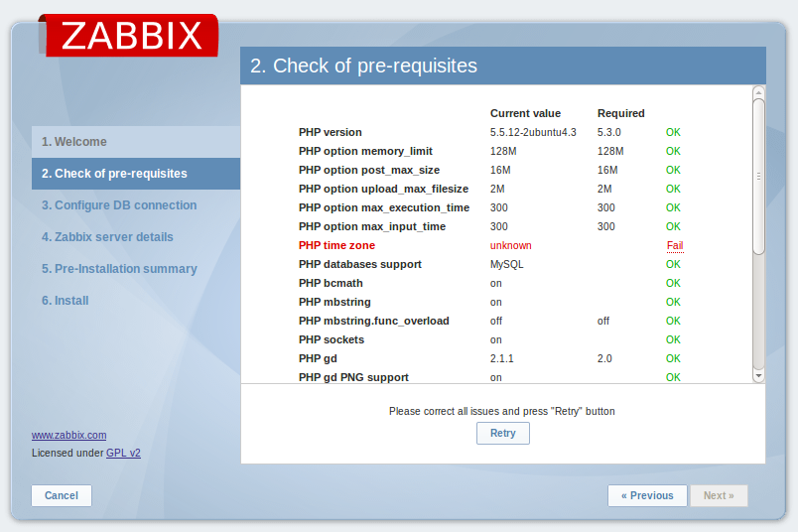Go back with Previous button
Viewport: 798px width, 532px height.
pyautogui.click(x=647, y=495)
